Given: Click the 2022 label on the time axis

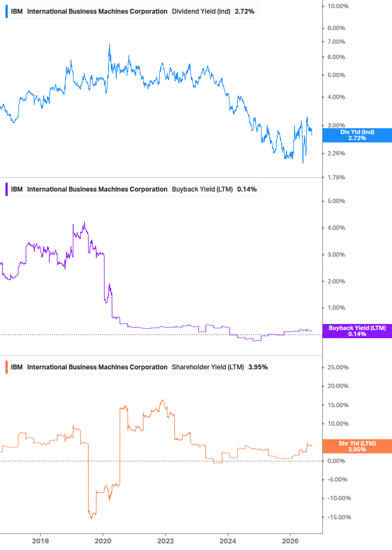Looking at the screenshot, I should [165, 541].
